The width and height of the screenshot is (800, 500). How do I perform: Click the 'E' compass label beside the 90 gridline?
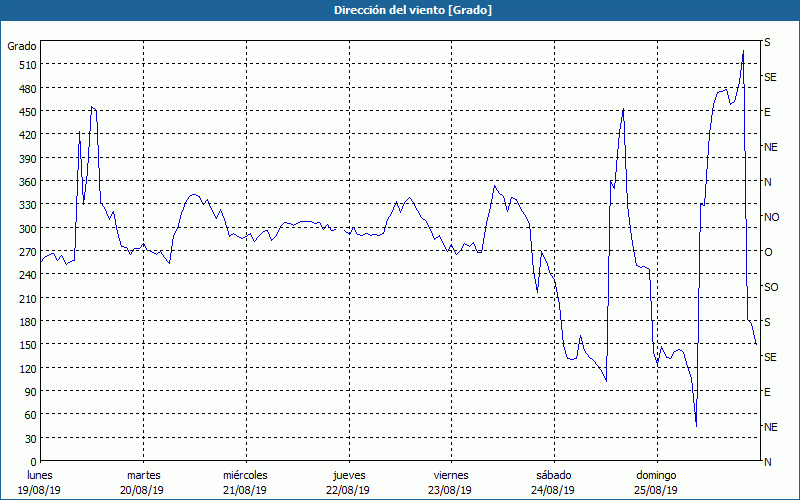pos(767,392)
